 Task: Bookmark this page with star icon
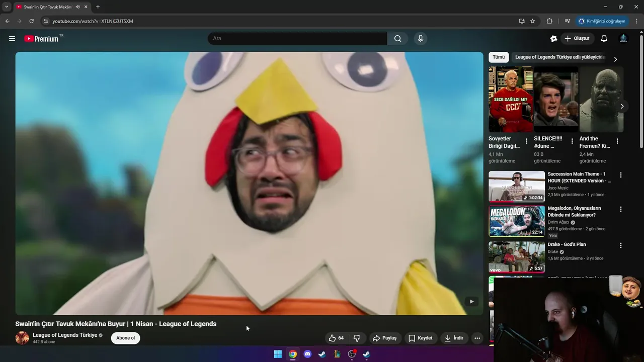[533, 21]
